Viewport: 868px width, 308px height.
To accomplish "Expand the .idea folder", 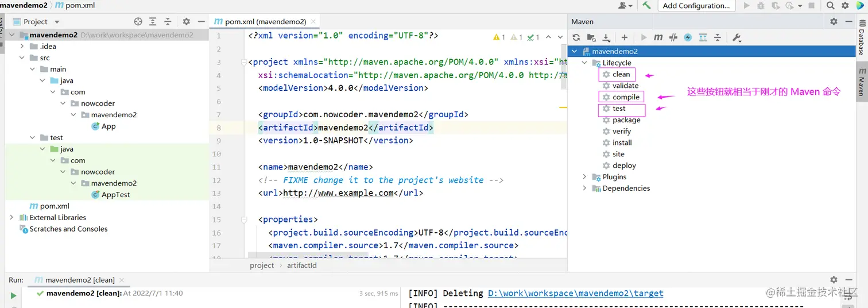I will [22, 46].
